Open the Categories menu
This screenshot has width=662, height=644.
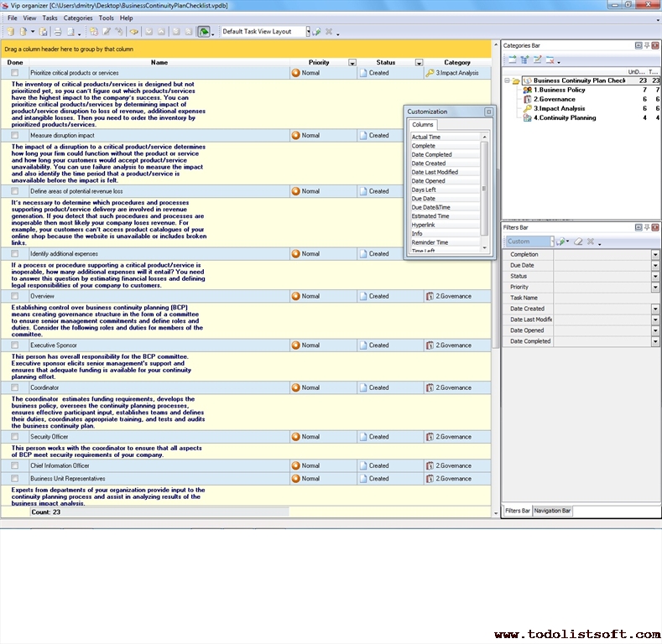[78, 18]
